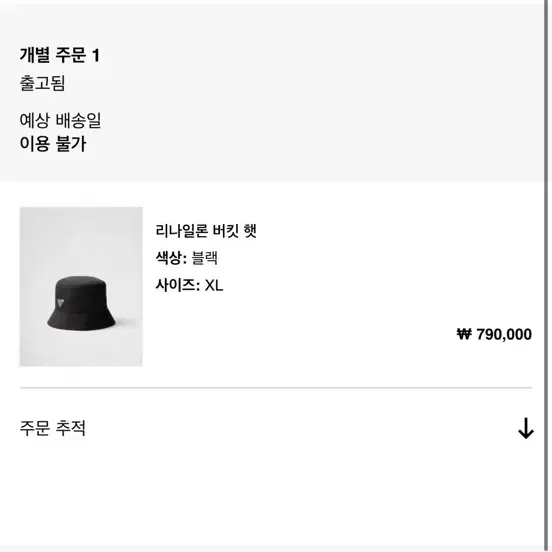Click the hat's shadow in the product image
This screenshot has height=552, width=552.
[x=127, y=322]
